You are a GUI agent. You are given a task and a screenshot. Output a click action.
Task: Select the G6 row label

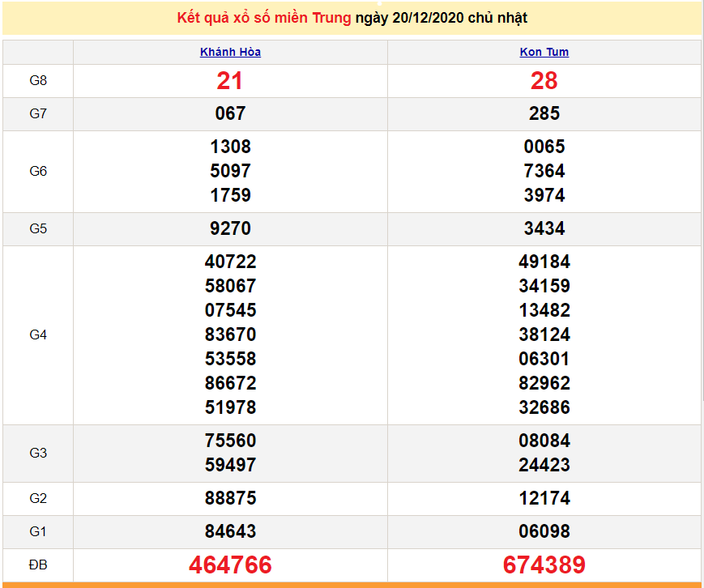[x=38, y=171]
